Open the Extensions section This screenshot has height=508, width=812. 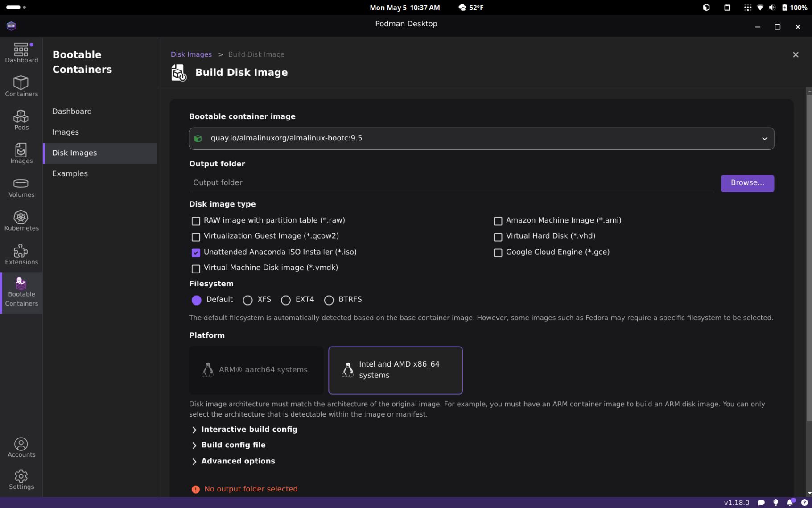(21, 255)
